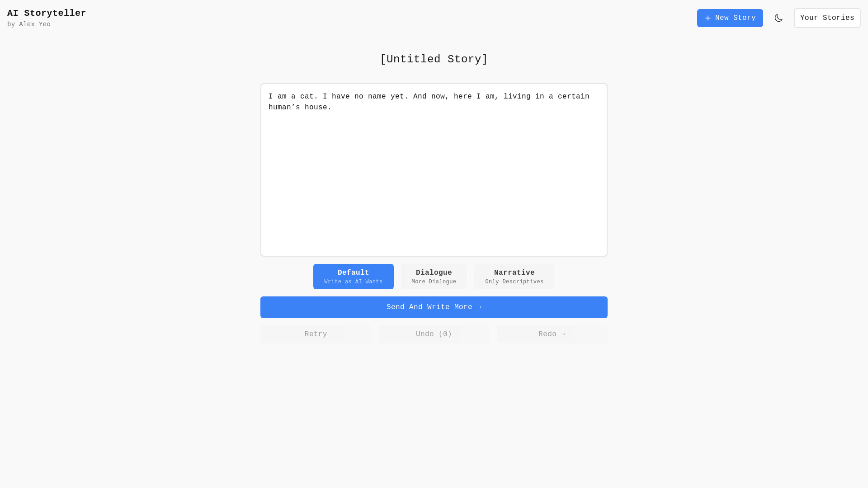Viewport: 868px width, 488px height.
Task: Toggle dark mode with moon icon
Action: point(778,18)
